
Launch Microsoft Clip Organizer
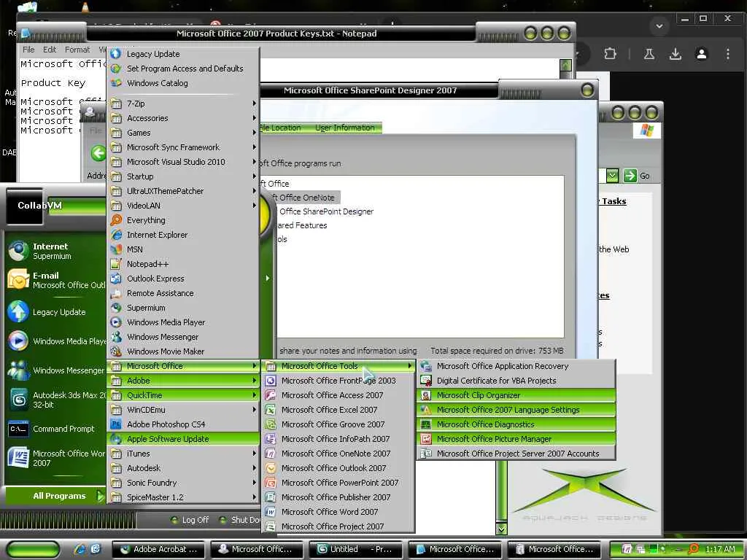pyautogui.click(x=516, y=395)
